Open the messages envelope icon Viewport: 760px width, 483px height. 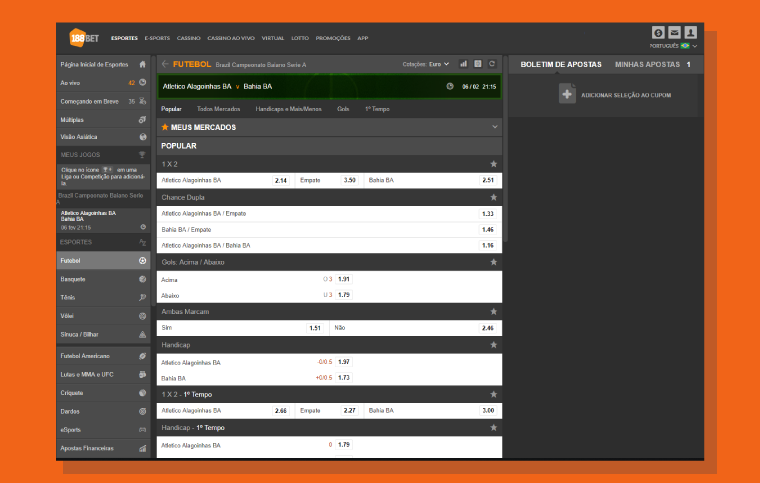pos(674,32)
